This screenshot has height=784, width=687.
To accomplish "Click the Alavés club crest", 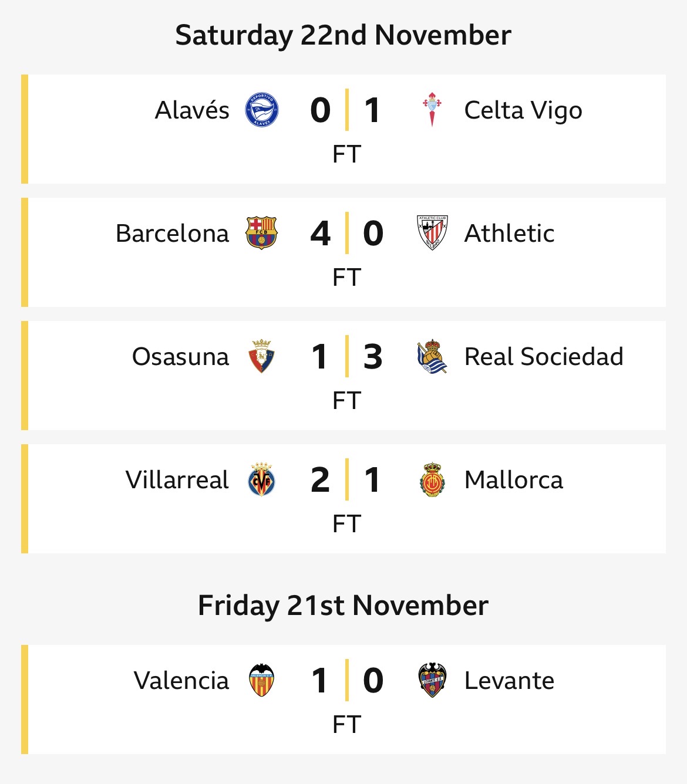I will (262, 110).
